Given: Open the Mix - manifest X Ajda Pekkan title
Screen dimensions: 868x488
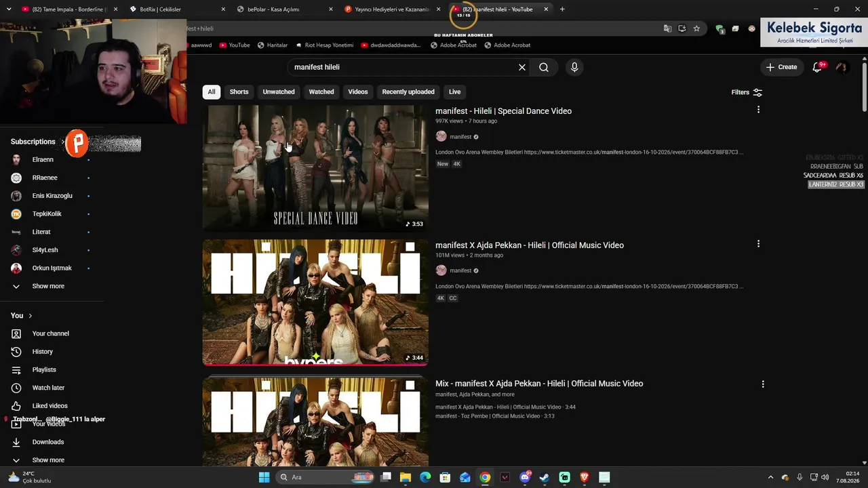Looking at the screenshot, I should (539, 384).
